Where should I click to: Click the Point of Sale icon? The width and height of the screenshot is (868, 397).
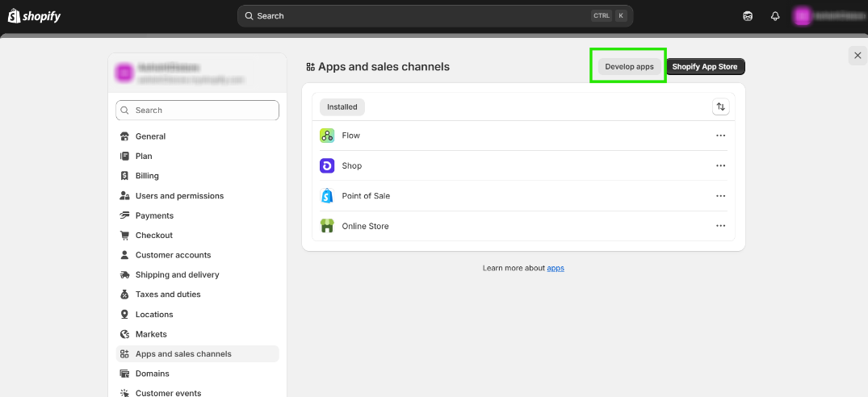(x=327, y=196)
